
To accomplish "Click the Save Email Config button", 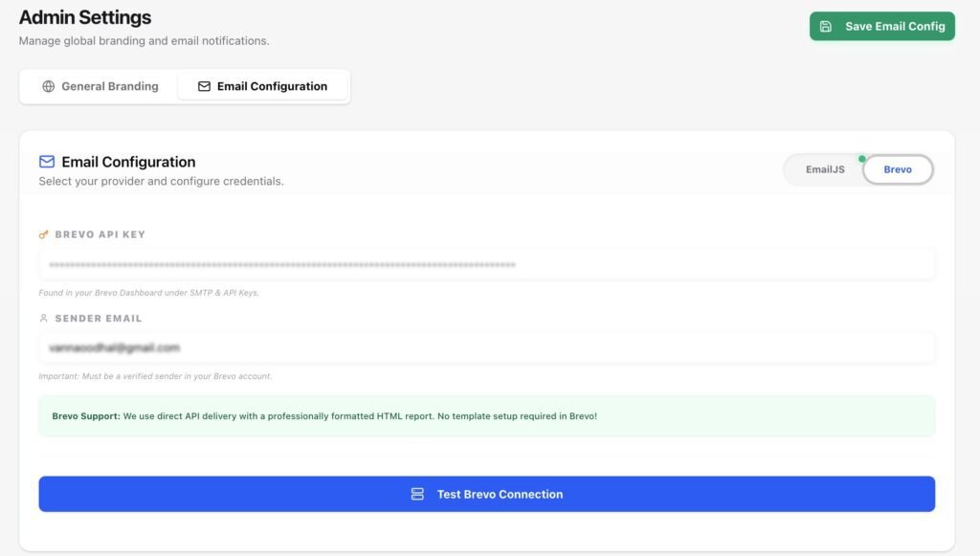I will pyautogui.click(x=880, y=26).
